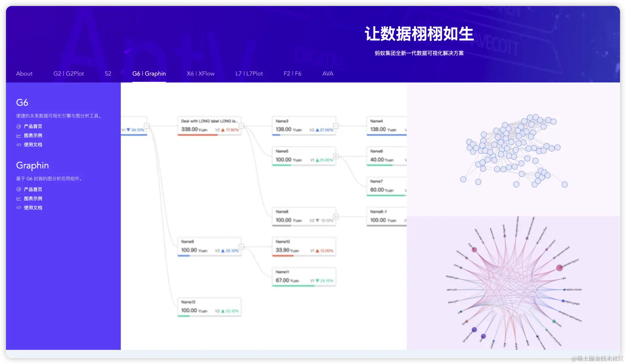
Task: Click the 33.90 Yuan value
Action: coord(287,250)
